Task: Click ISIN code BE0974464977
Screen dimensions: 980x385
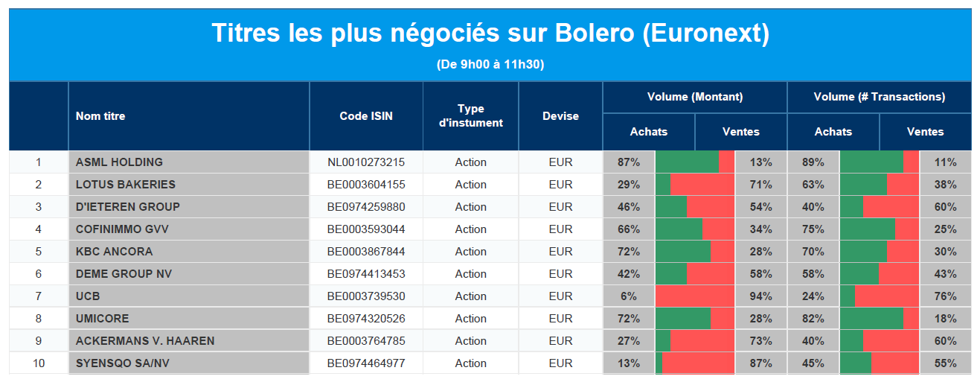Action: coord(366,363)
